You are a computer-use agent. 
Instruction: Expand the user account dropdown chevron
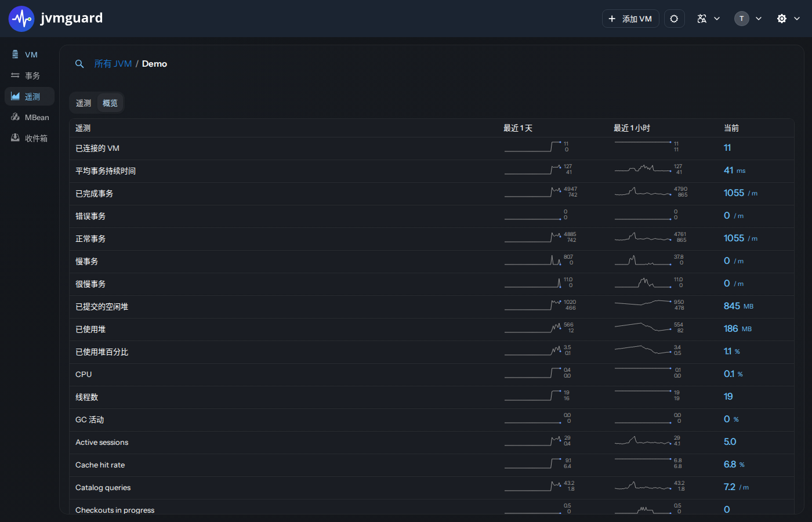pyautogui.click(x=759, y=19)
